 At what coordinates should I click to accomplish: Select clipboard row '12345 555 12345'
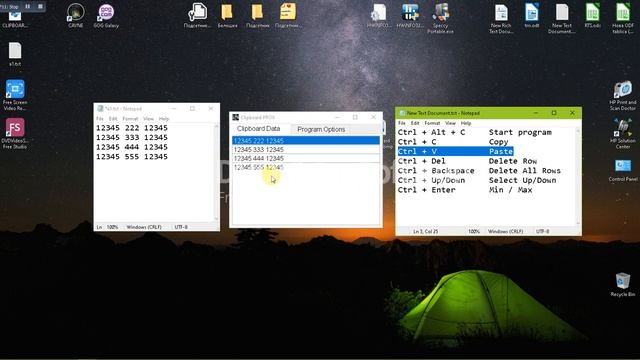coord(306,167)
